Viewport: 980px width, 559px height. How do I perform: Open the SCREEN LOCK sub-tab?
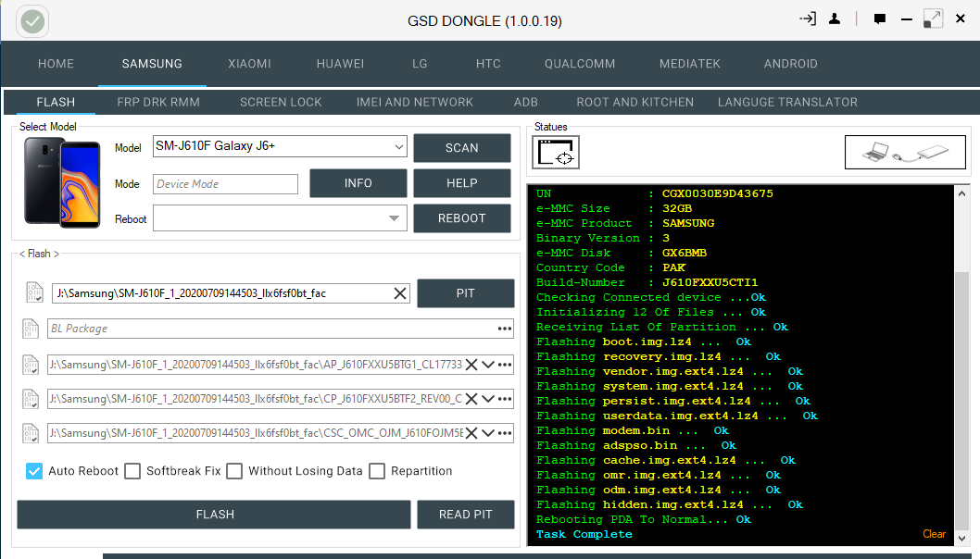tap(281, 103)
